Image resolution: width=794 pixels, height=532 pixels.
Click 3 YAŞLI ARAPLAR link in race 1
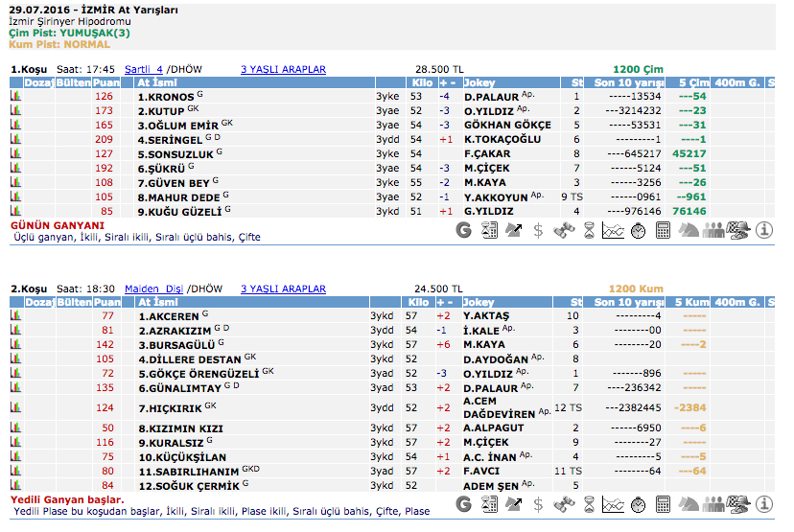[283, 70]
